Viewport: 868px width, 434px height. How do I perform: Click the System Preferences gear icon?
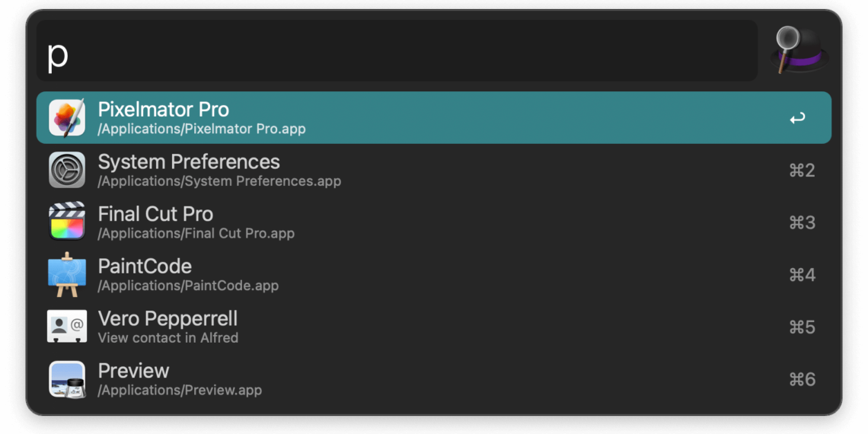67,170
